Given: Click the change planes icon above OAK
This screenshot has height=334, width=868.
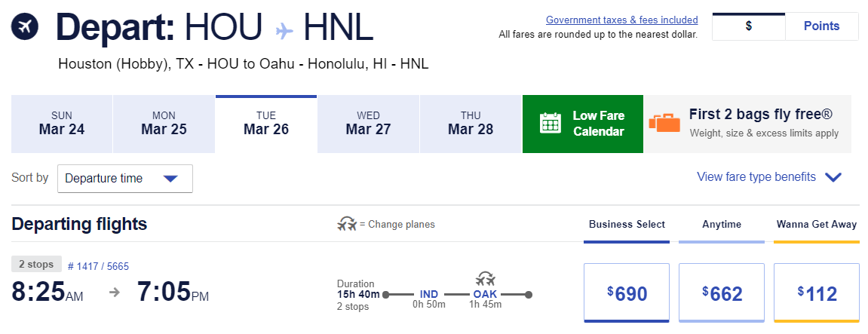Looking at the screenshot, I should 486,278.
